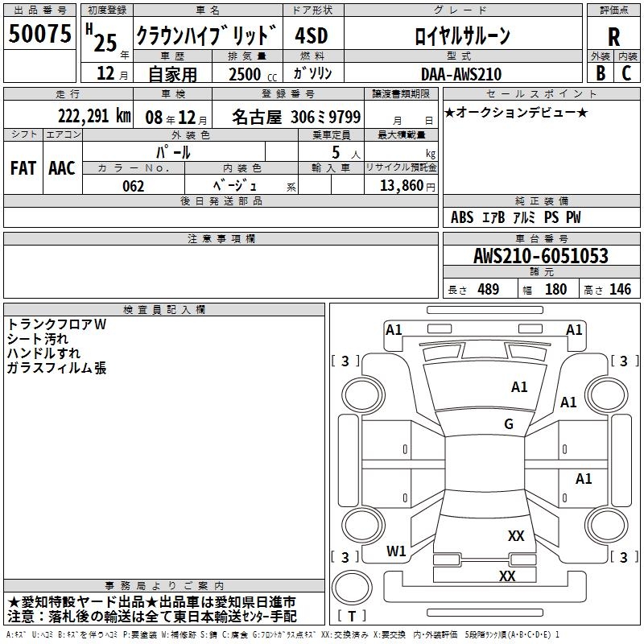Select inspector note ガラスフィルム張
The height and width of the screenshot is (644, 644).
pos(56,368)
